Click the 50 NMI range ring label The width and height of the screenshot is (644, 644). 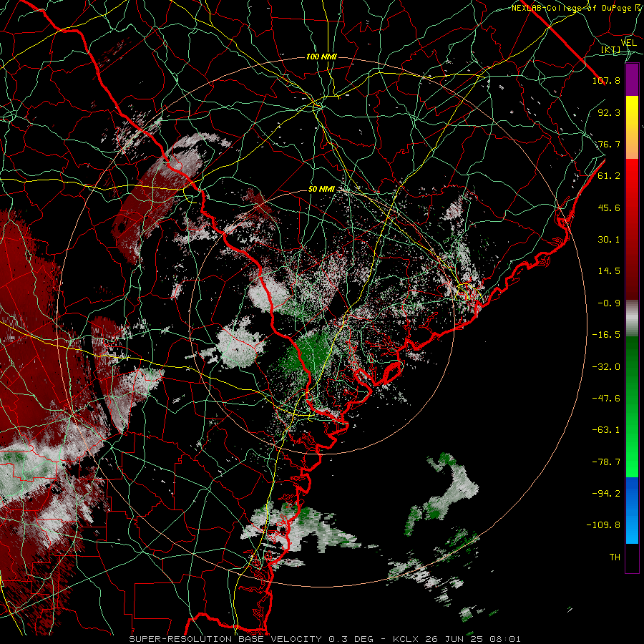tap(321, 190)
